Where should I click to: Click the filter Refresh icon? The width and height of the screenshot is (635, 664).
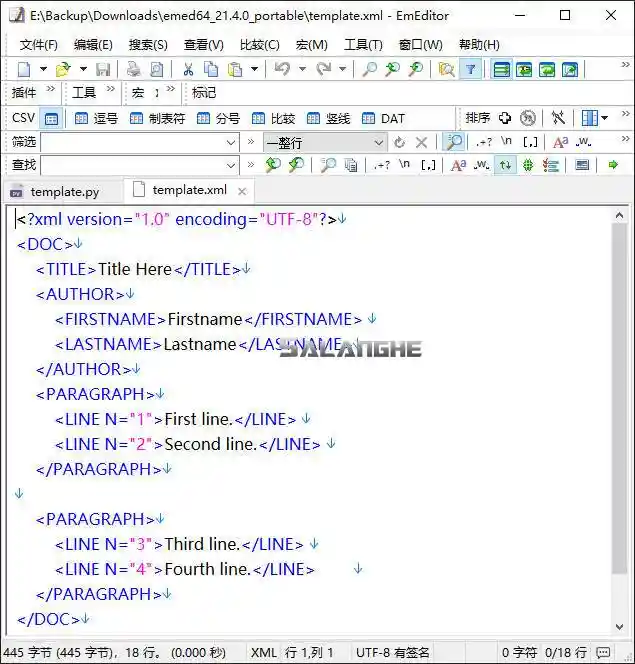click(x=399, y=142)
